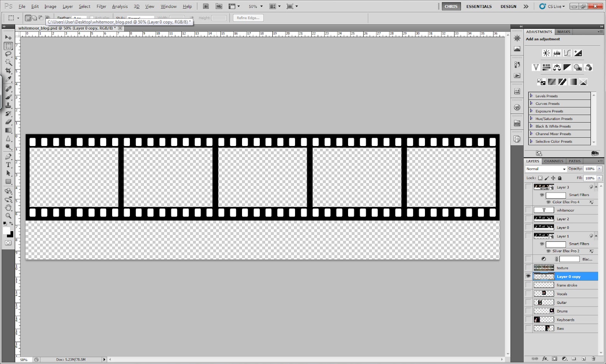Hide the Layer 0 copy layer
Image resolution: width=606 pixels, height=364 pixels.
tap(528, 276)
